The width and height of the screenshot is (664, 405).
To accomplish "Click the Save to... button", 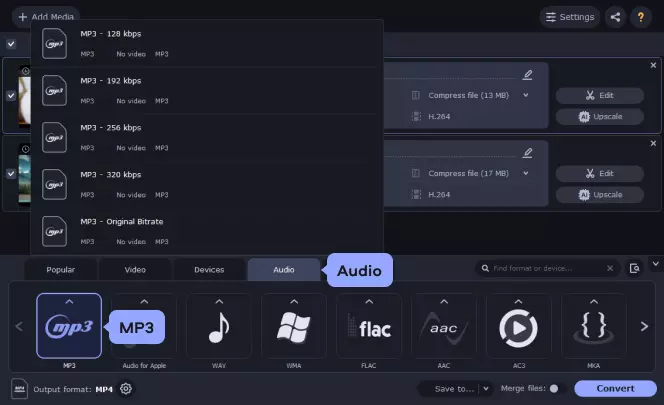I will 454,388.
